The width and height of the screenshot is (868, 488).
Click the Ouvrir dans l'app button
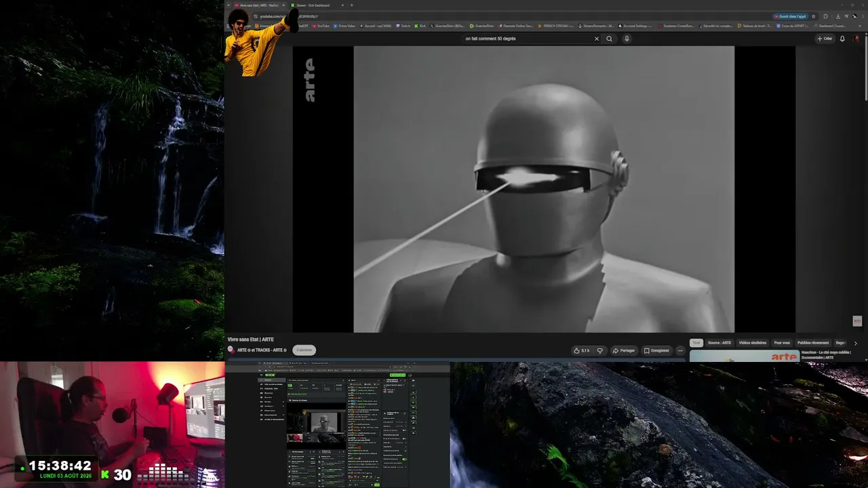790,16
